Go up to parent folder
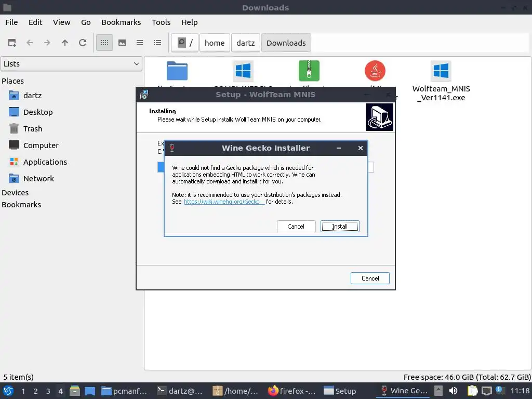532x399 pixels. (65, 43)
